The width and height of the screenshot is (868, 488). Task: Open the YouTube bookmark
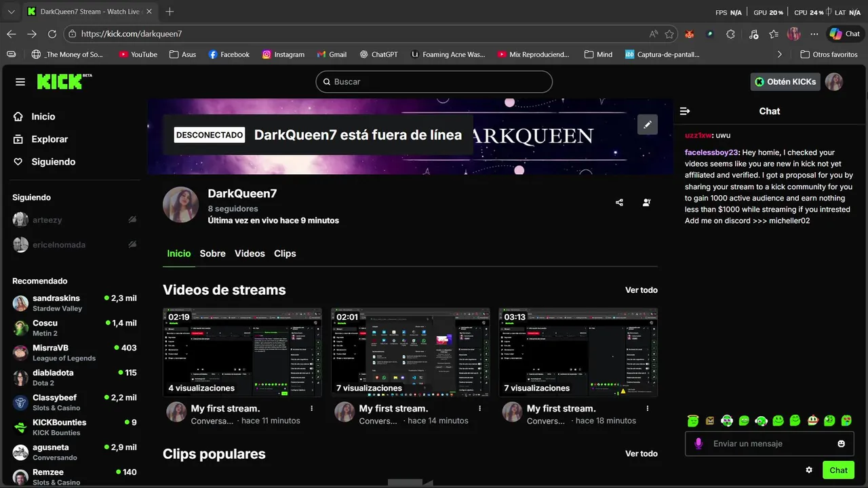[x=138, y=54]
